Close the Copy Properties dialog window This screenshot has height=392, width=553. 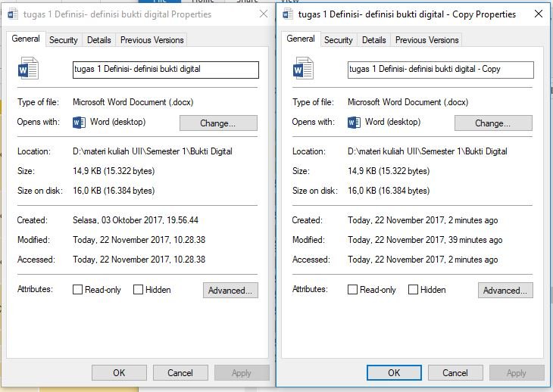tap(536, 14)
